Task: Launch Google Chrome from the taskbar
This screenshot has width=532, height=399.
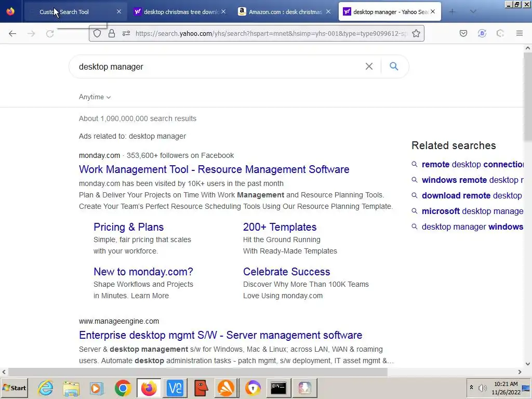Action: tap(123, 388)
